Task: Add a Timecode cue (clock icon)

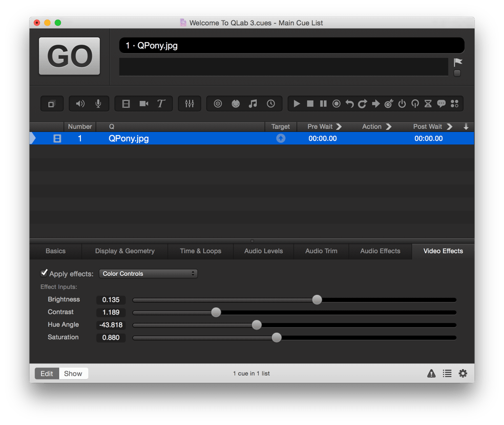Action: [271, 104]
